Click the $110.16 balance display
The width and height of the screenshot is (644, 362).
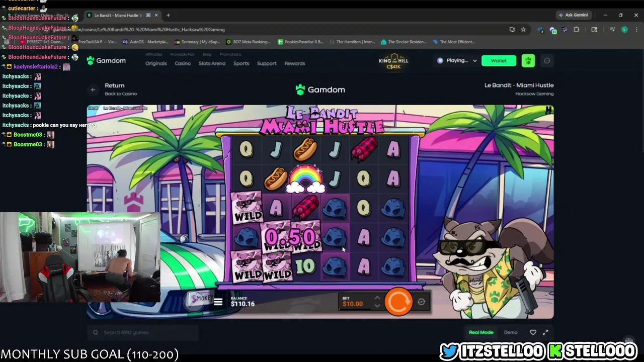(x=243, y=304)
